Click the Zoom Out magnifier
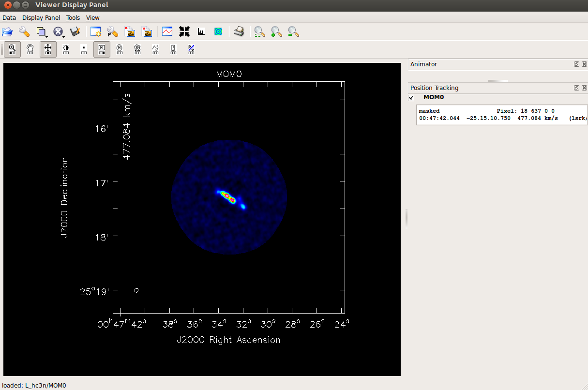 pyautogui.click(x=293, y=32)
